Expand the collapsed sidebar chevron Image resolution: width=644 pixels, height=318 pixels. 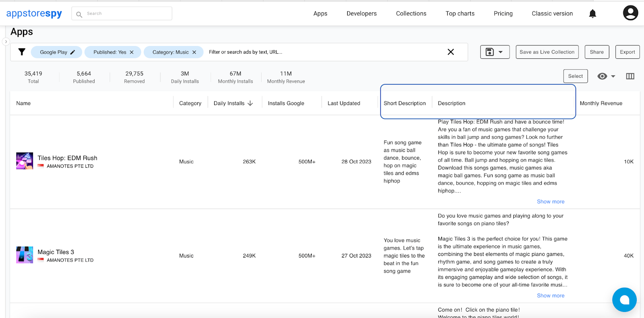(6, 42)
